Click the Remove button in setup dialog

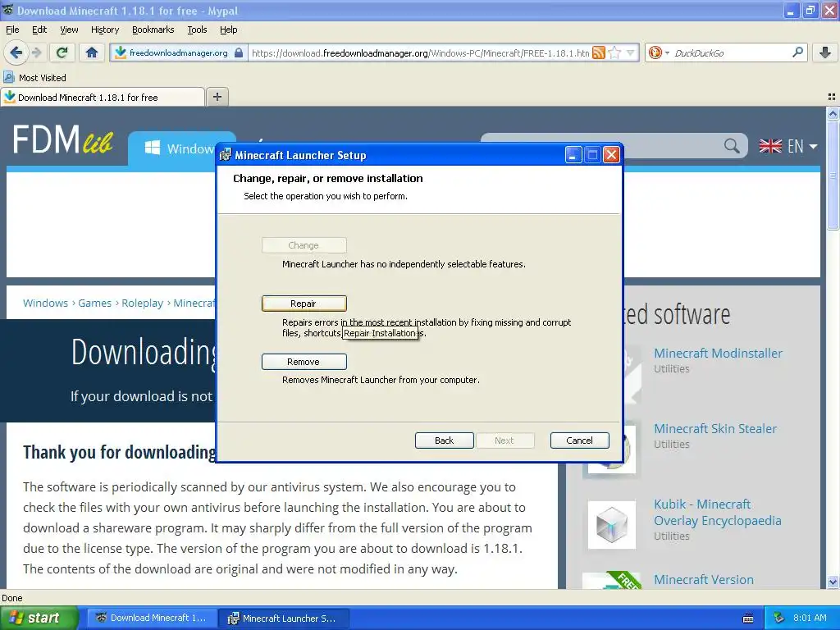(304, 362)
